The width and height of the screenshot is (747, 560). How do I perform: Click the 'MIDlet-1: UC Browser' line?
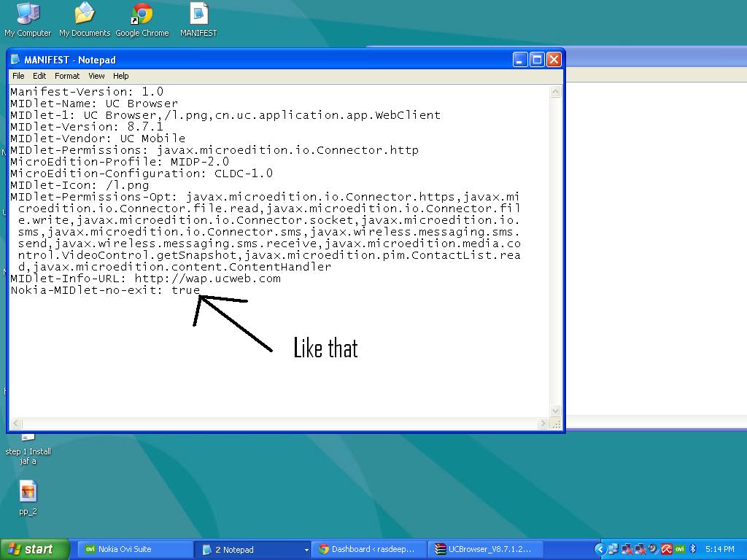225,115
